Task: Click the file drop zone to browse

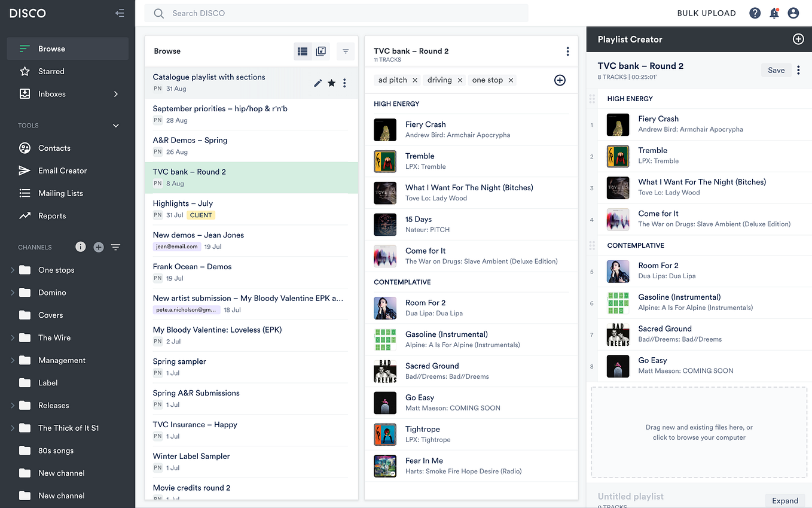Action: pyautogui.click(x=699, y=432)
